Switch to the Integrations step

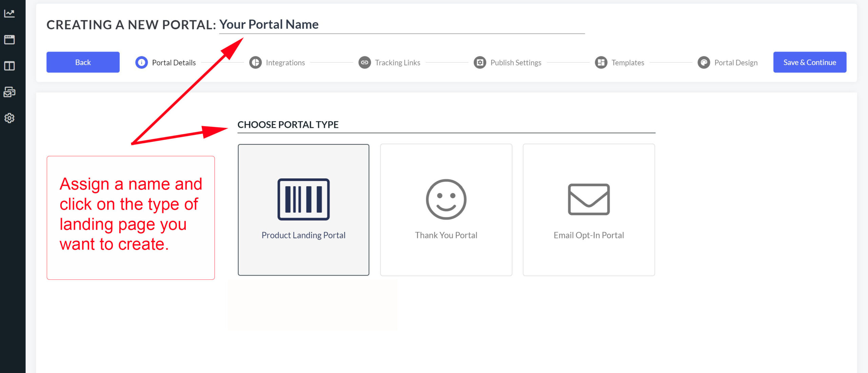point(285,62)
